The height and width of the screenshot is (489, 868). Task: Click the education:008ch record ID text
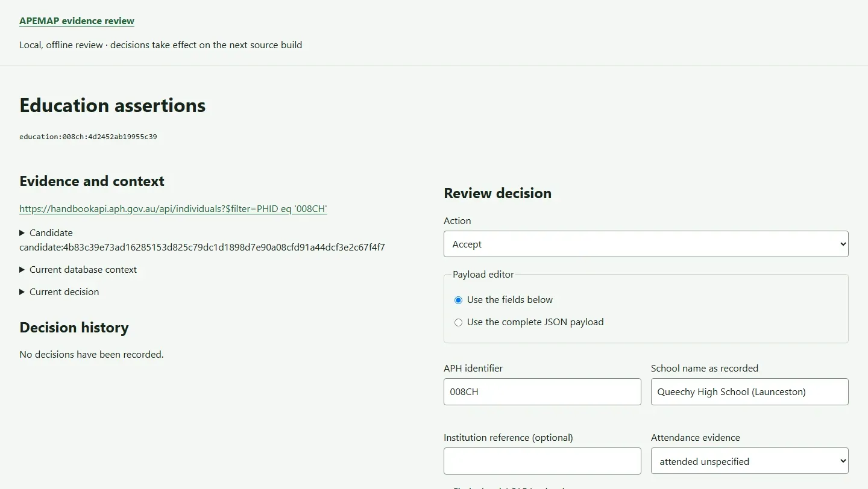point(88,137)
